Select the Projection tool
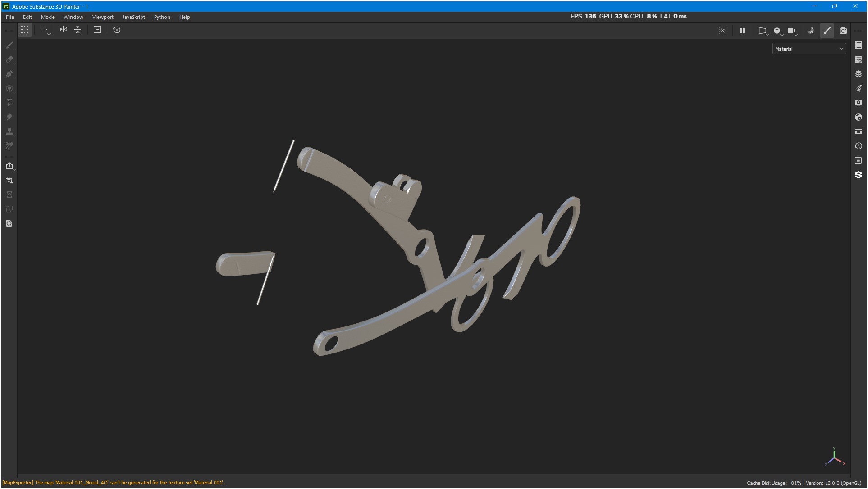 (x=9, y=74)
